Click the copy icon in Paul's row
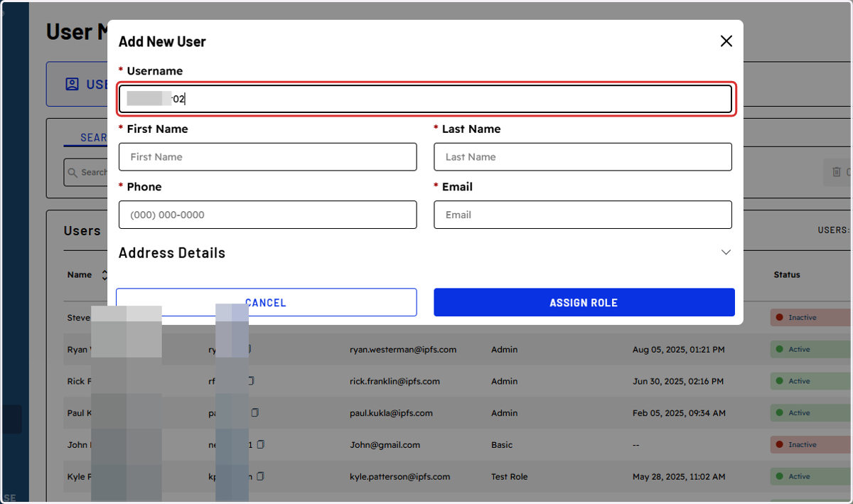 [255, 413]
